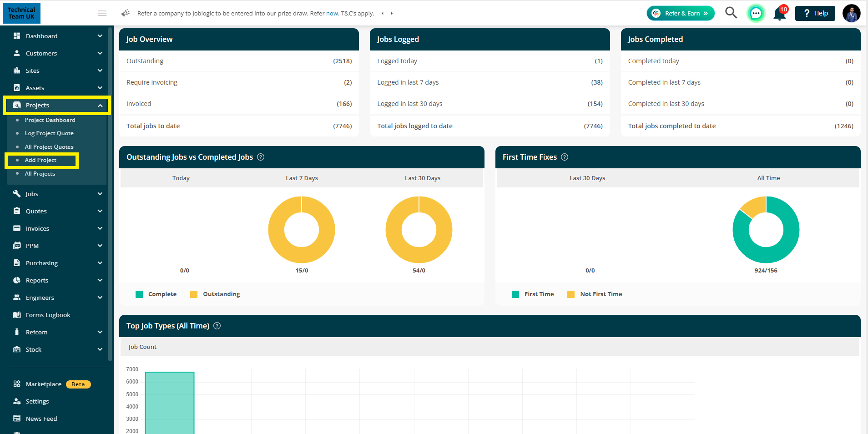Expand the Sites menu chevron
The image size is (868, 434).
point(100,71)
